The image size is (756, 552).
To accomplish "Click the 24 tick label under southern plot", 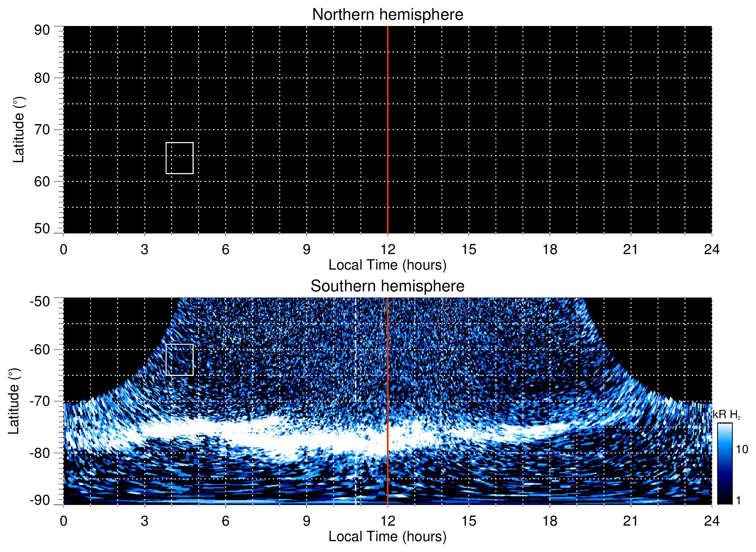I will tap(711, 521).
